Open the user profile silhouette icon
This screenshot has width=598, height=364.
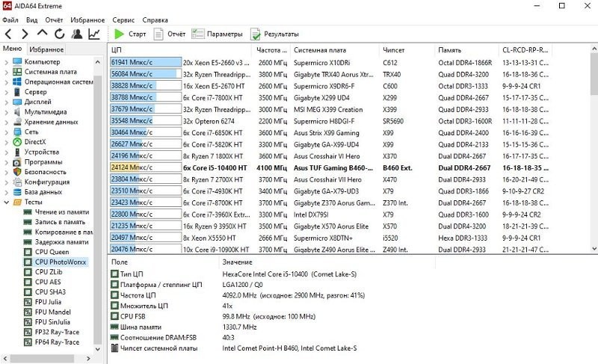[77, 34]
